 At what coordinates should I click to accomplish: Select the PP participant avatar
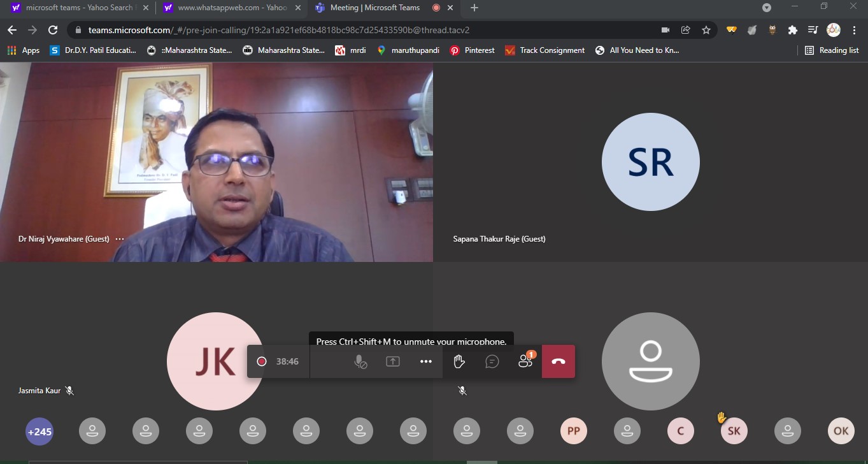click(x=574, y=431)
